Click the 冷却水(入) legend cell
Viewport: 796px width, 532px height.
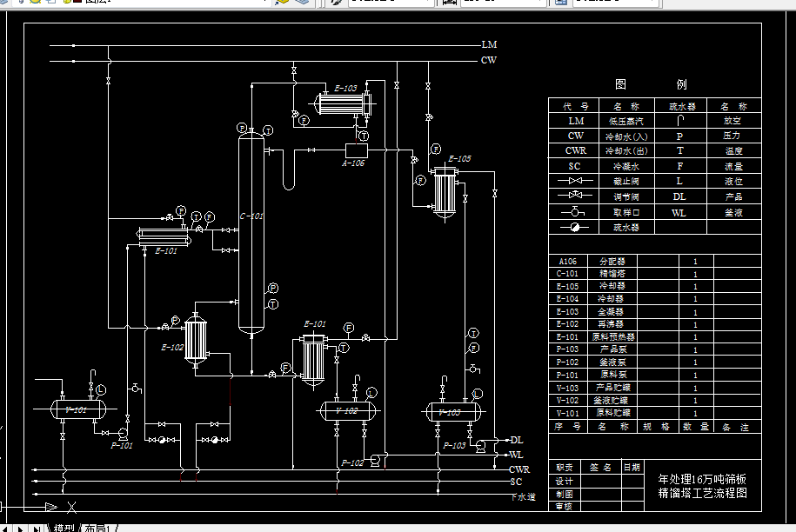[626, 136]
